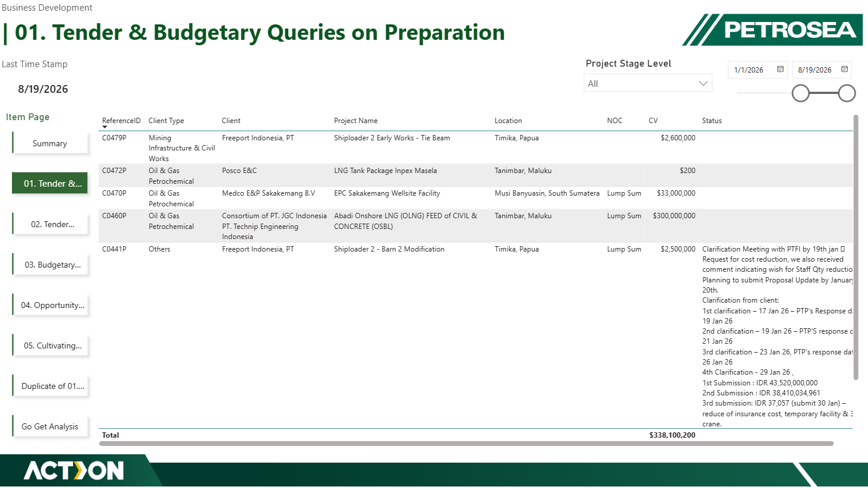868x490 pixels.
Task: Sort by the Location column header
Action: tap(508, 120)
